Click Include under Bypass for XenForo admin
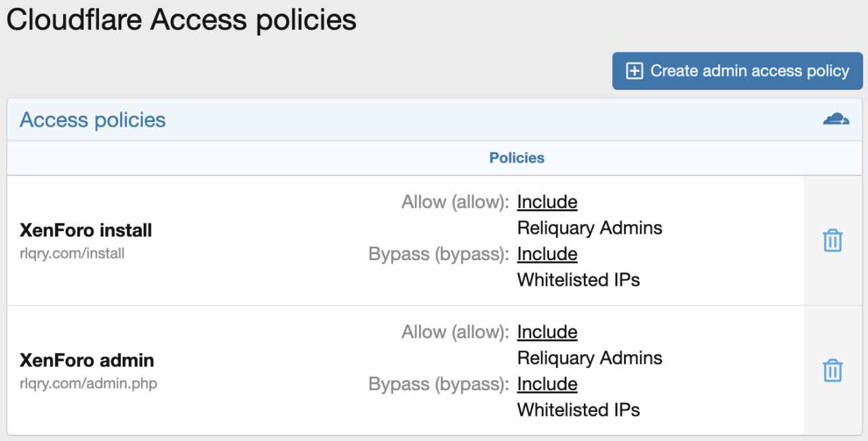 (547, 384)
